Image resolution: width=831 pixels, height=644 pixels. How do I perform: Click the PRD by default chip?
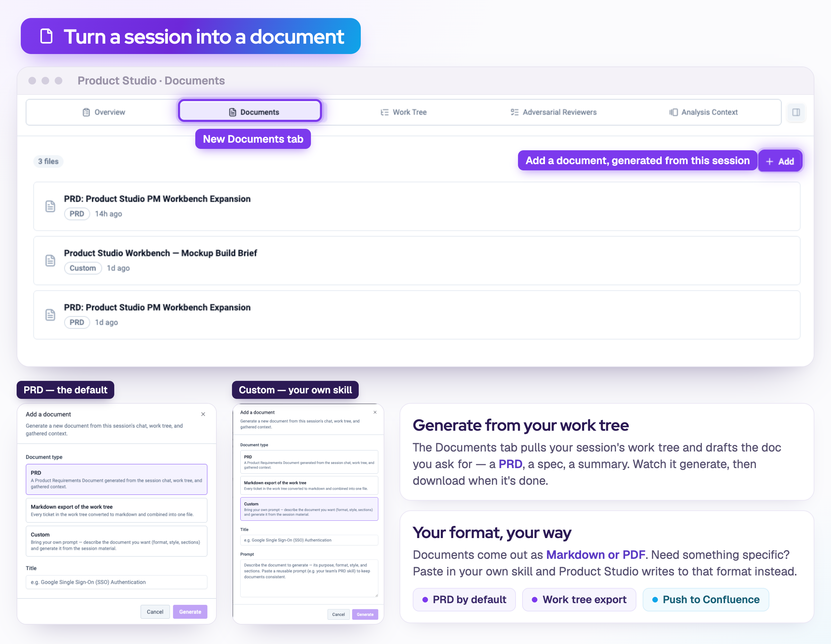[x=464, y=599]
